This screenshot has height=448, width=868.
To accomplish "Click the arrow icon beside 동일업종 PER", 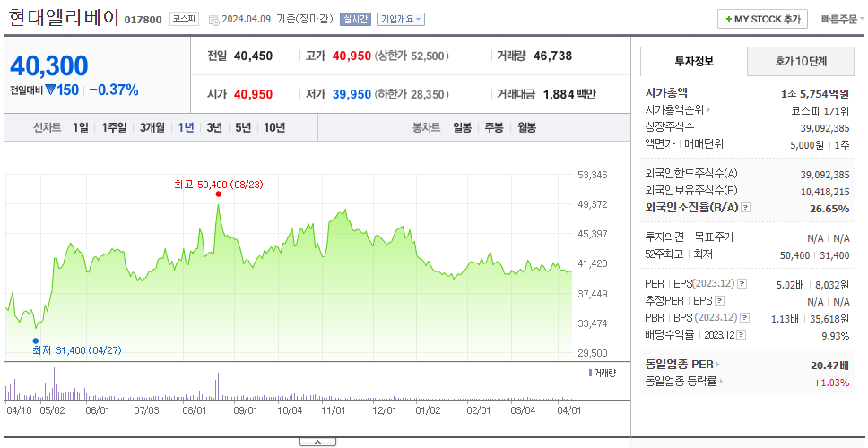I will 718,365.
